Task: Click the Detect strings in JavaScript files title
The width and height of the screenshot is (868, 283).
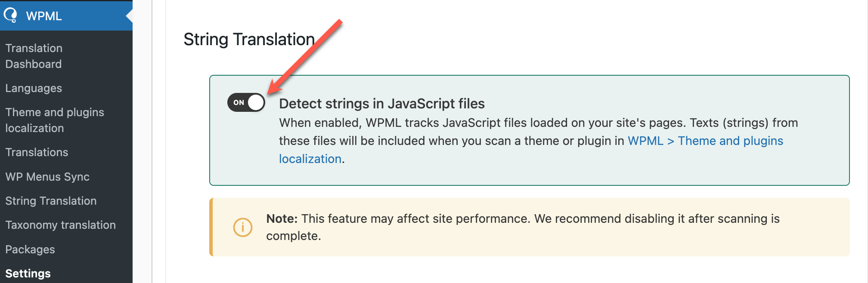Action: click(x=382, y=104)
